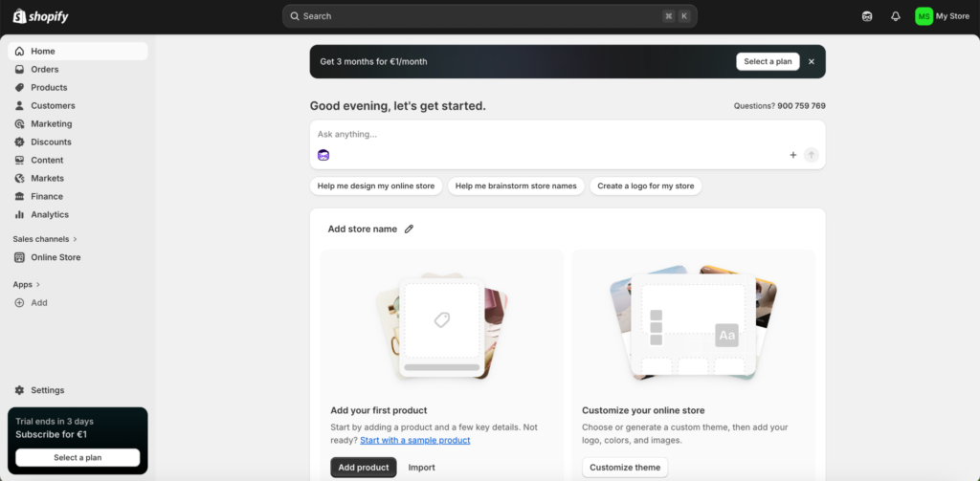The height and width of the screenshot is (481, 980).
Task: Click the Shopify logo in the header
Action: (40, 16)
